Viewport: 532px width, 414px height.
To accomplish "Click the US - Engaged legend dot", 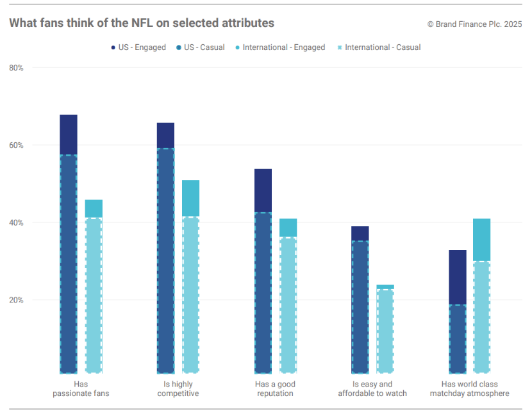I will [113, 47].
